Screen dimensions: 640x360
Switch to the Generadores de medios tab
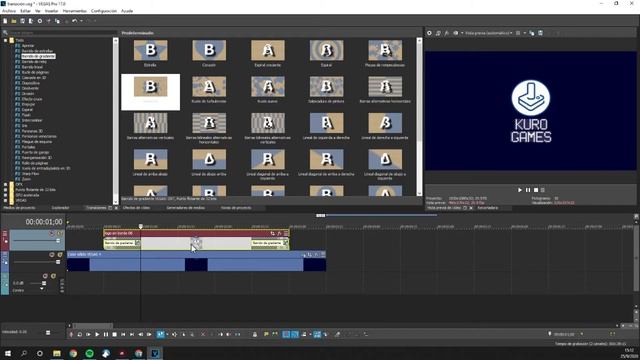185,208
